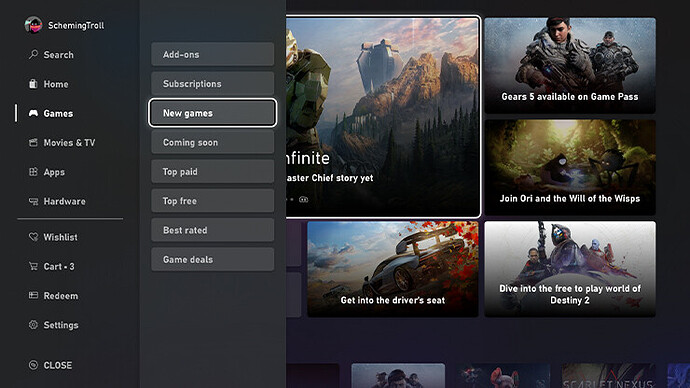The height and width of the screenshot is (388, 690).
Task: Open Settings using the gear icon
Action: [33, 325]
